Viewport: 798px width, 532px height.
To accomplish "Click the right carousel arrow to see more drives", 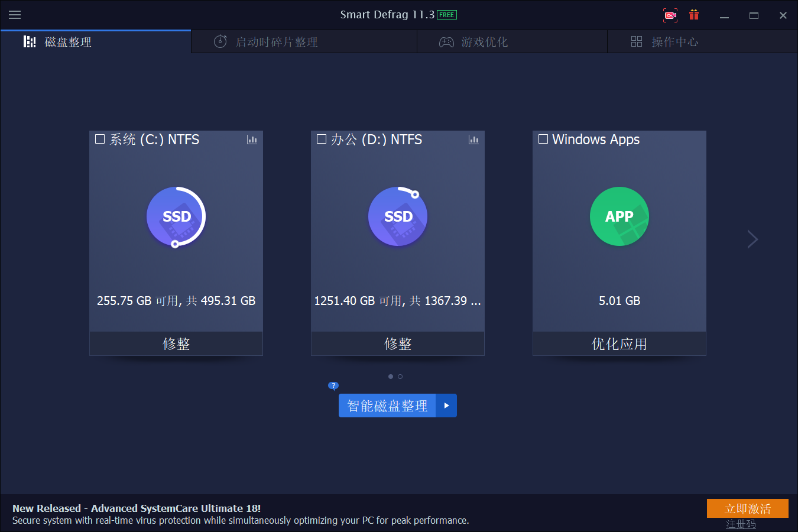I will 752,239.
